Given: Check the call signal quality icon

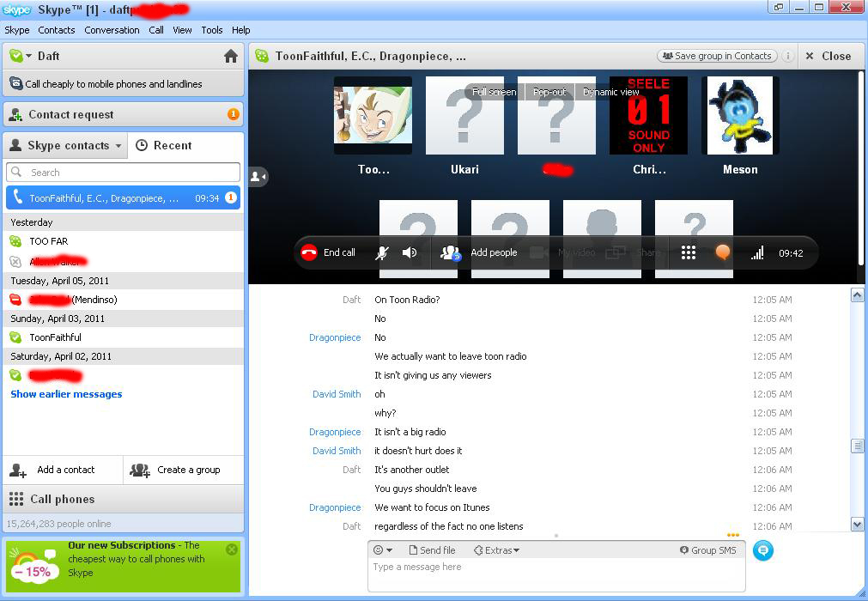Looking at the screenshot, I should pyautogui.click(x=757, y=253).
